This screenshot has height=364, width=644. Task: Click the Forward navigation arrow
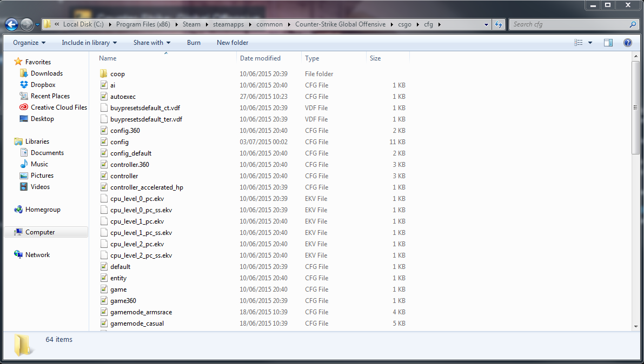click(26, 25)
